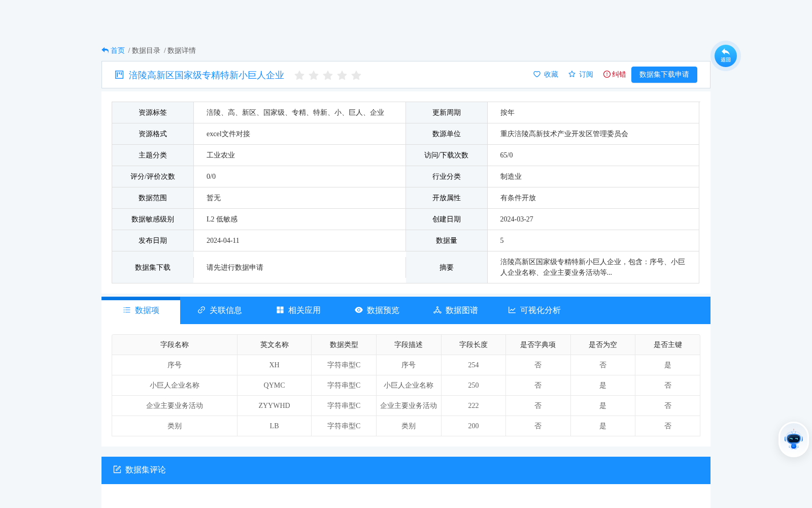Click the eye icon on 数据预览

click(x=359, y=310)
